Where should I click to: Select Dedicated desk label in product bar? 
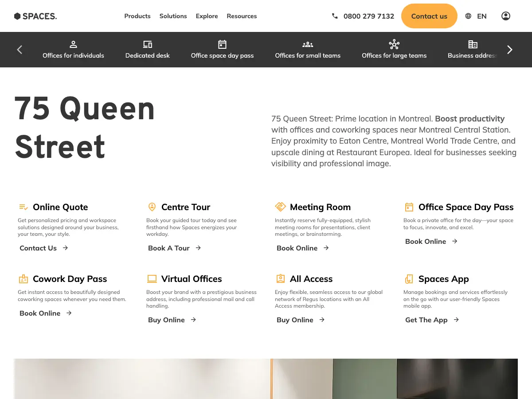(148, 55)
